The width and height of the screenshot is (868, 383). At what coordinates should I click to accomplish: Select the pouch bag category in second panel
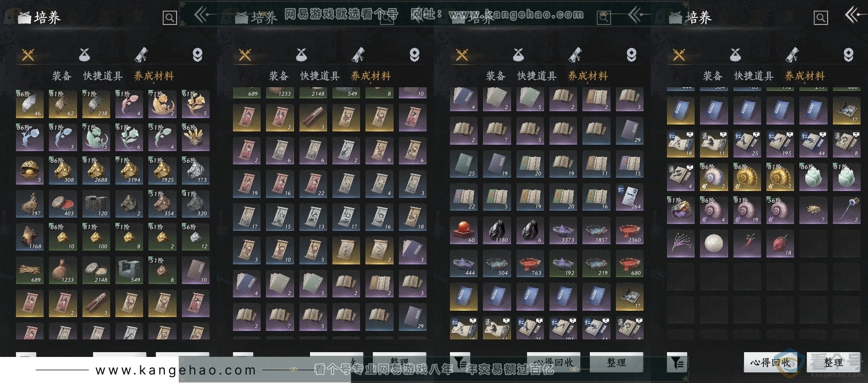[x=302, y=54]
